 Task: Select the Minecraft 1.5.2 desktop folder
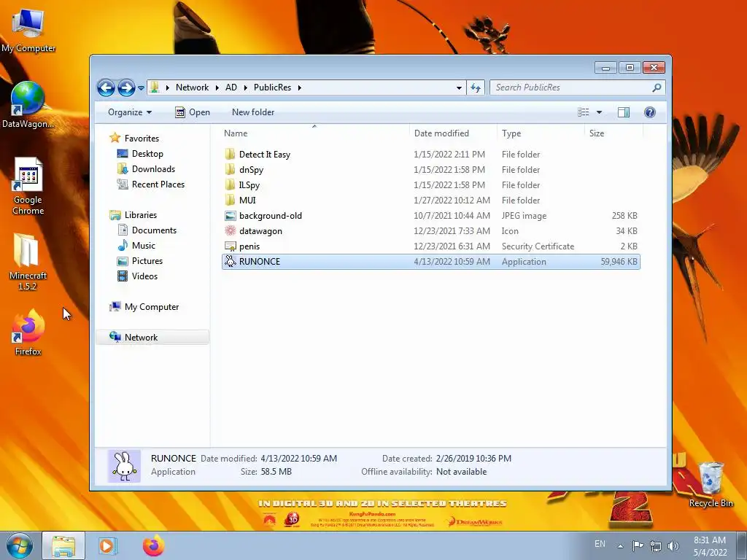[28, 262]
